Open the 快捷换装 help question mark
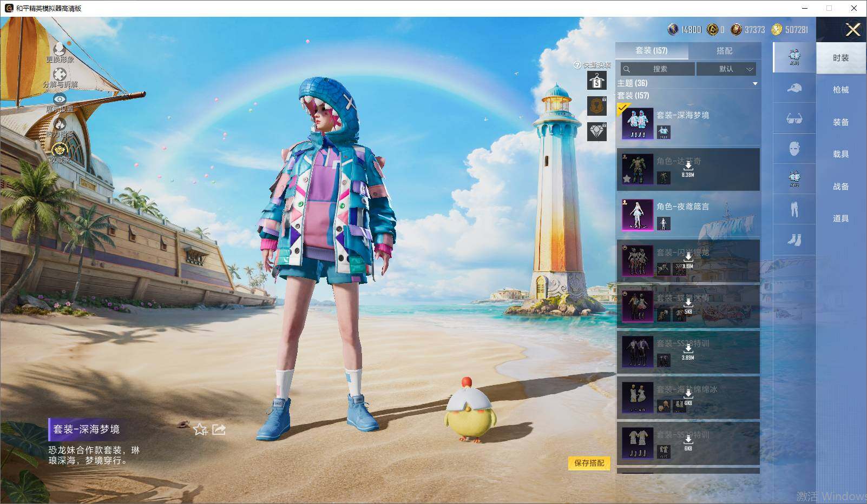Image resolution: width=867 pixels, height=504 pixels. pyautogui.click(x=577, y=65)
